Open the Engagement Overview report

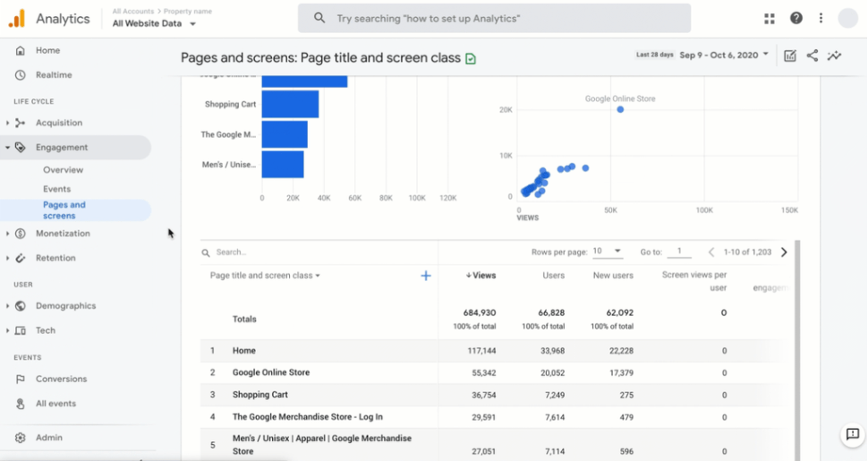(x=64, y=170)
